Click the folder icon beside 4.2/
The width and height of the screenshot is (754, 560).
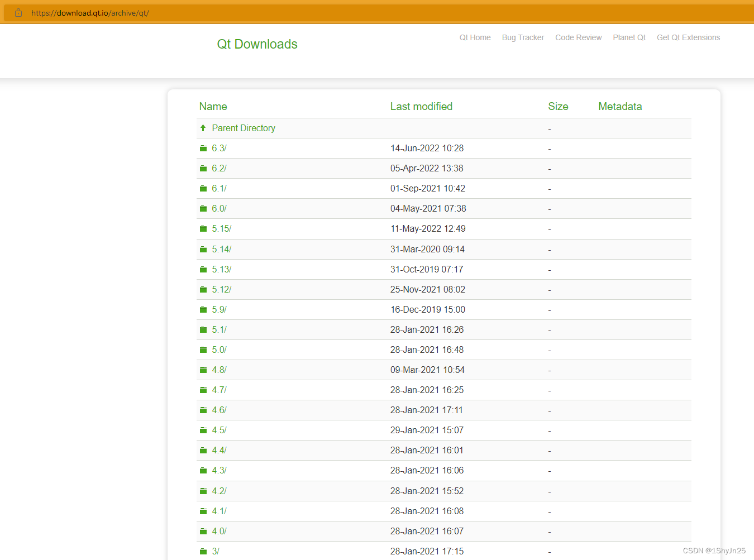203,491
